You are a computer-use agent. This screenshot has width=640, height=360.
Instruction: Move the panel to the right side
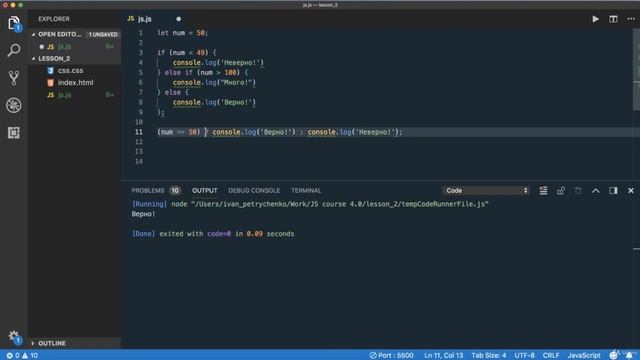613,191
